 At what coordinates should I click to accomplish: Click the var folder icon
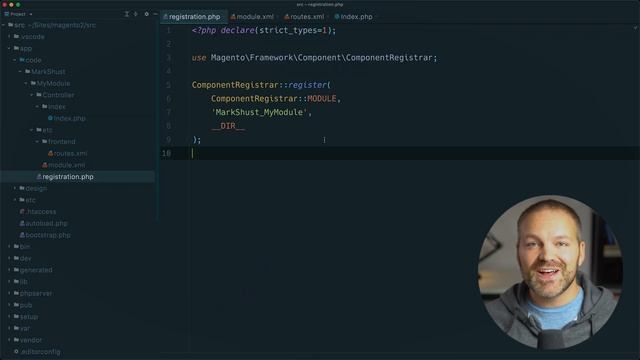pos(16,328)
